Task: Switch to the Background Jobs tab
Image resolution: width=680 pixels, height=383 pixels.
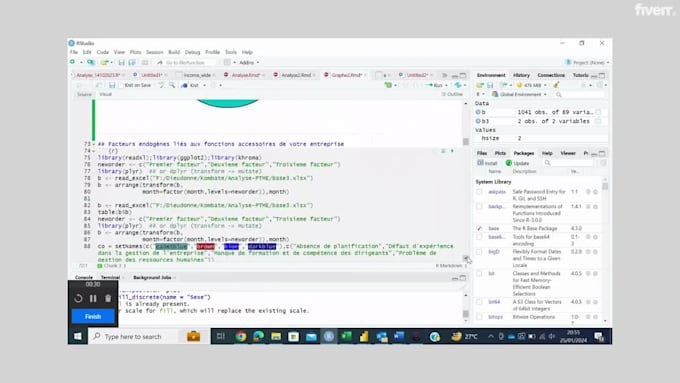Action: click(x=152, y=278)
